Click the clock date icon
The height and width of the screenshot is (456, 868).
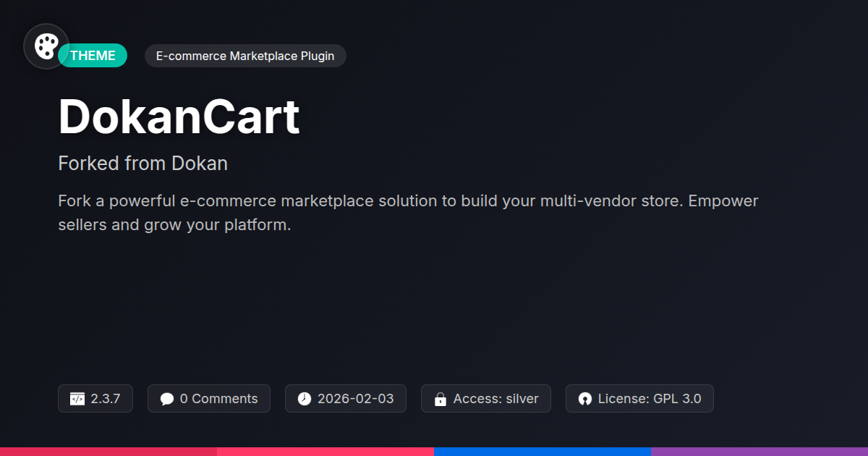(x=305, y=399)
